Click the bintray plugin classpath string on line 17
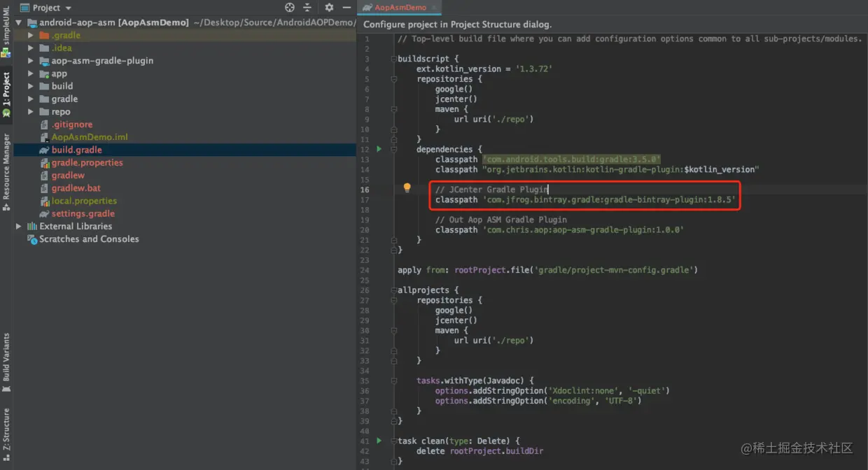Image resolution: width=868 pixels, height=470 pixels. pos(608,199)
